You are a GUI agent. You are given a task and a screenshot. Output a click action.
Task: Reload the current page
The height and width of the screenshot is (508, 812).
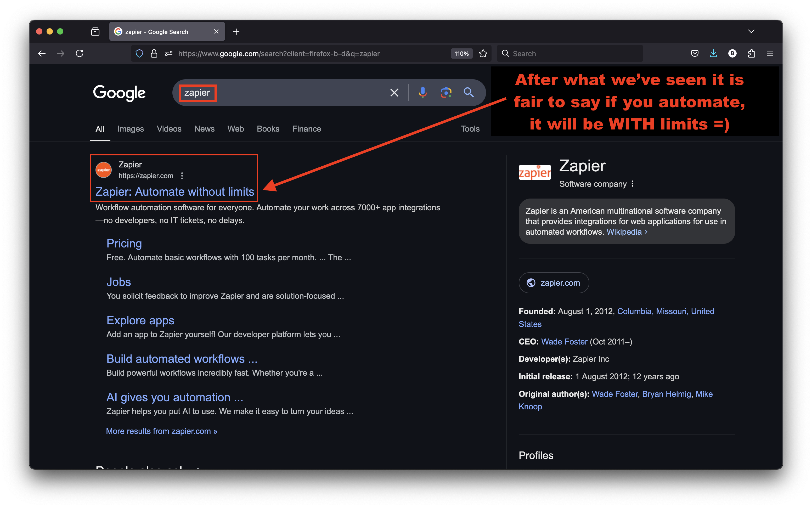80,53
